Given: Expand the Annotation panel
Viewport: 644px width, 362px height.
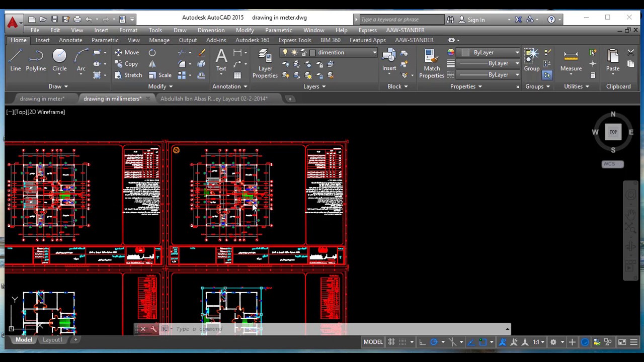Looking at the screenshot, I should (229, 86).
